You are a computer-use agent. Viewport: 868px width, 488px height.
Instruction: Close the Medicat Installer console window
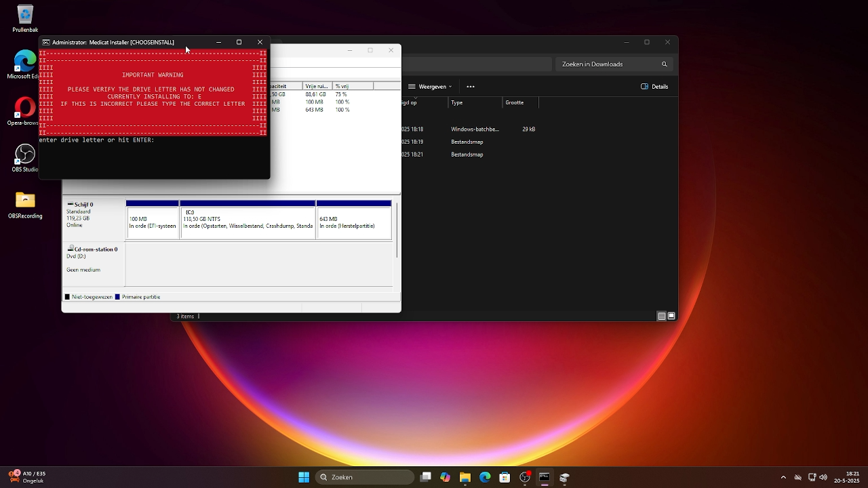[x=260, y=42]
